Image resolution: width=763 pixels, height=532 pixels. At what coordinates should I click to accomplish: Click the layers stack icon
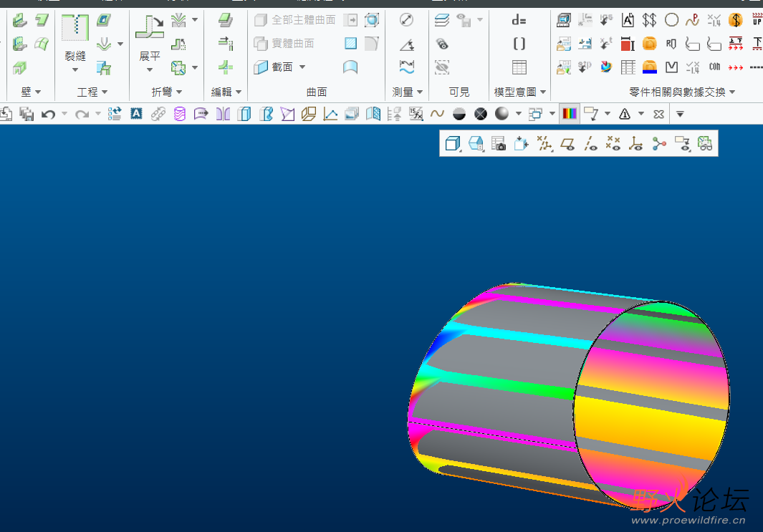[x=442, y=20]
